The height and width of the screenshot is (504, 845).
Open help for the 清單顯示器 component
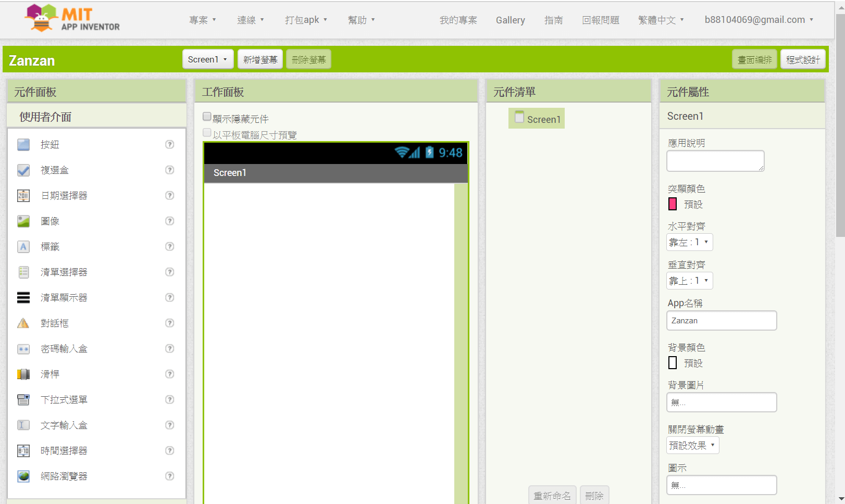169,298
